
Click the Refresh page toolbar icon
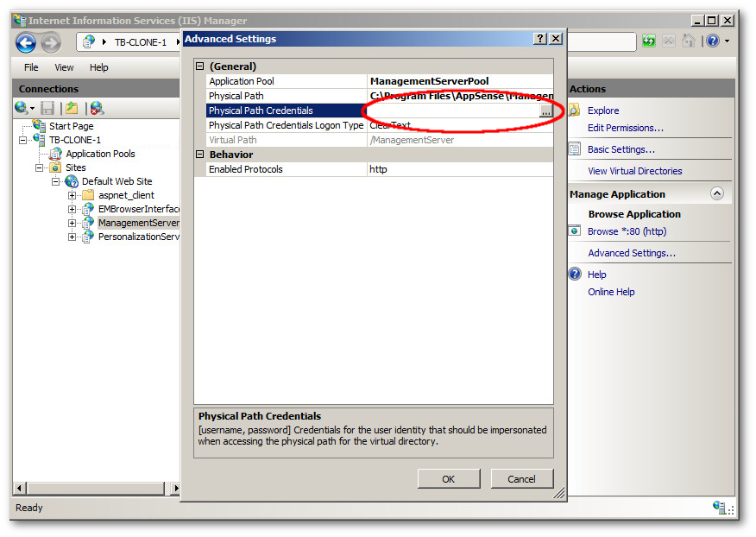coord(648,41)
